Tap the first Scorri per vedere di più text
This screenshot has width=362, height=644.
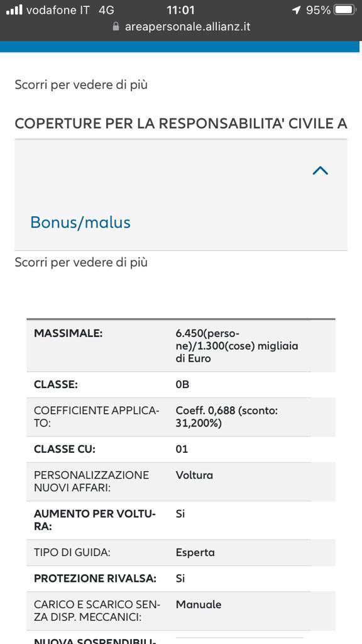point(81,85)
